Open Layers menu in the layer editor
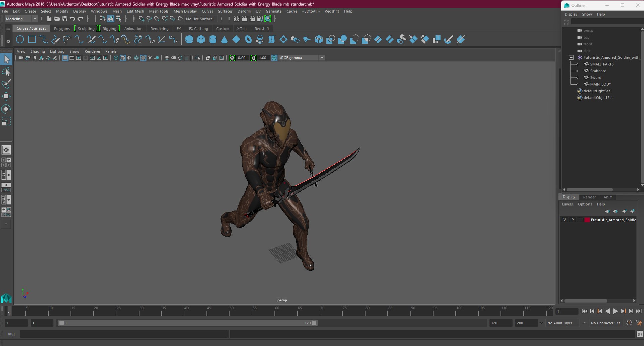644x346 pixels. coord(567,204)
